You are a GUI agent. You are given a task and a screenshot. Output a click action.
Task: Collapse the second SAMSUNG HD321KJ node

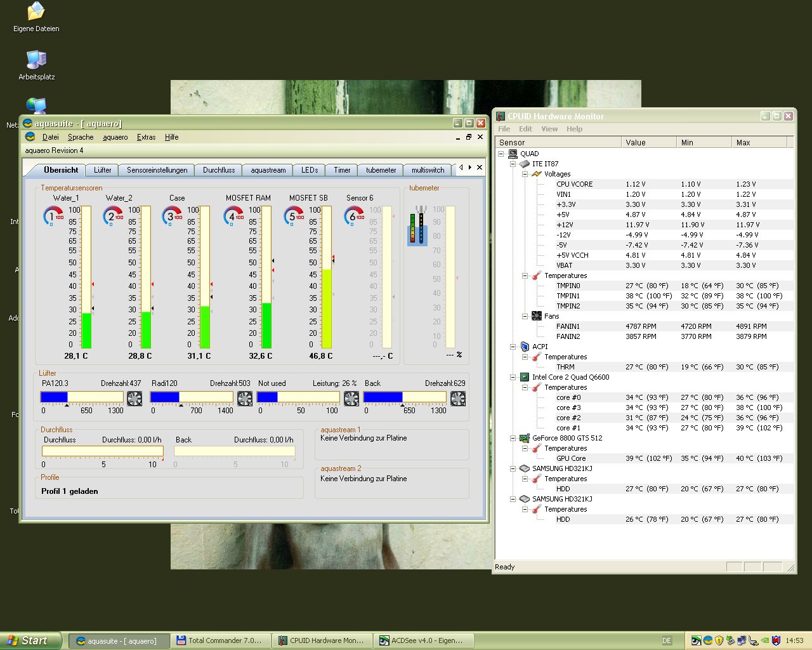point(513,499)
